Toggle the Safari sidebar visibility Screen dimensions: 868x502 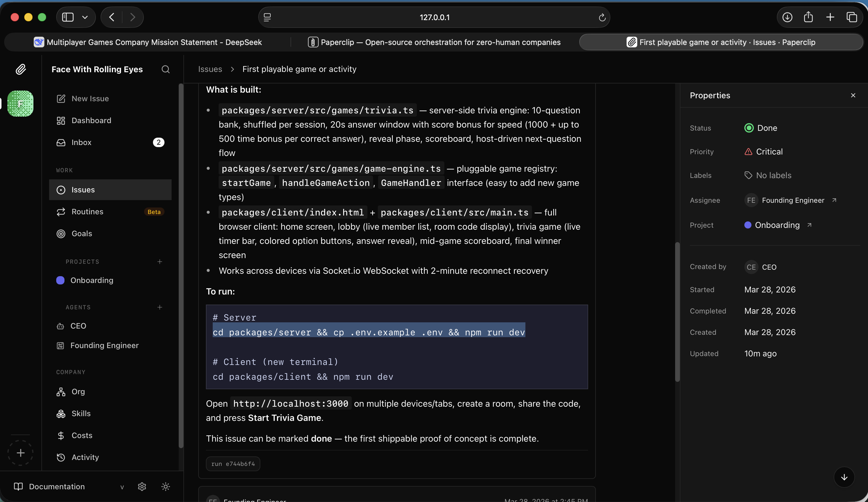tap(67, 17)
